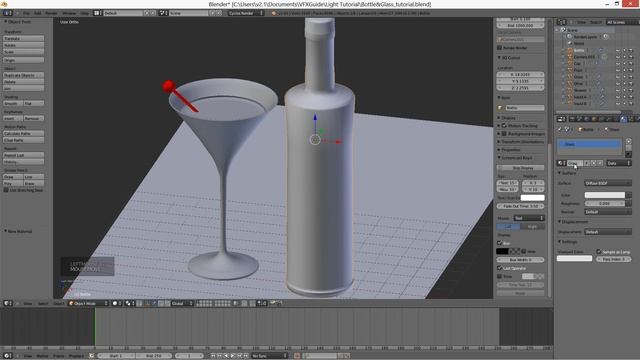Open the pivot point selector icon
This screenshot has height=360, width=640.
click(x=129, y=303)
